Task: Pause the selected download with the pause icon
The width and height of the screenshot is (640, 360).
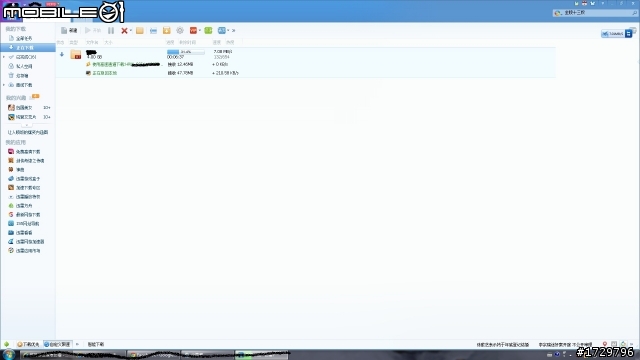Action: (x=111, y=31)
